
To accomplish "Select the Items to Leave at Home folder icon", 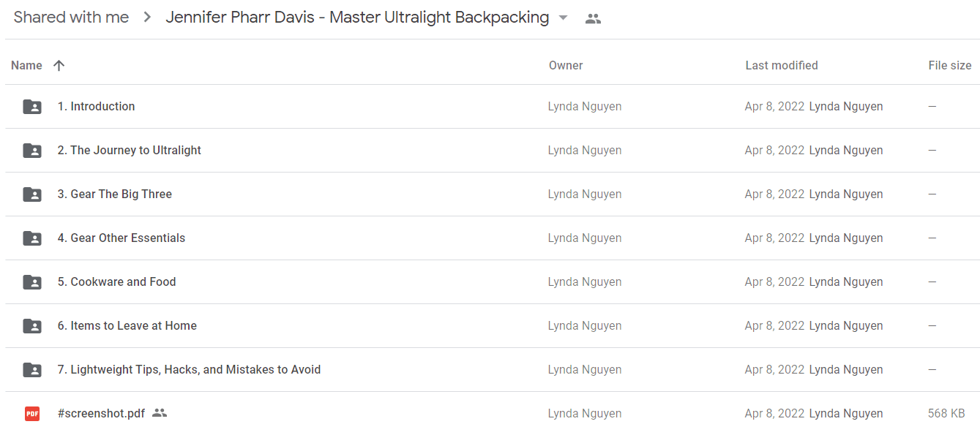I will click(x=32, y=326).
